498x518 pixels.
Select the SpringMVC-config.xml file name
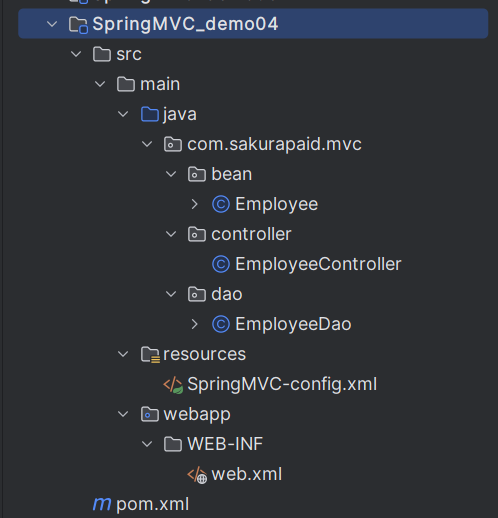[x=282, y=385]
